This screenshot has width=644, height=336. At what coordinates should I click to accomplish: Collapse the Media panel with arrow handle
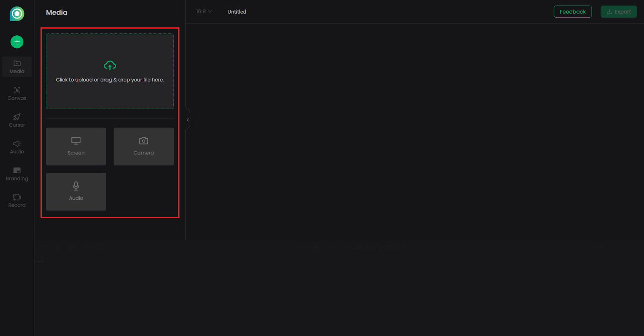click(x=188, y=120)
